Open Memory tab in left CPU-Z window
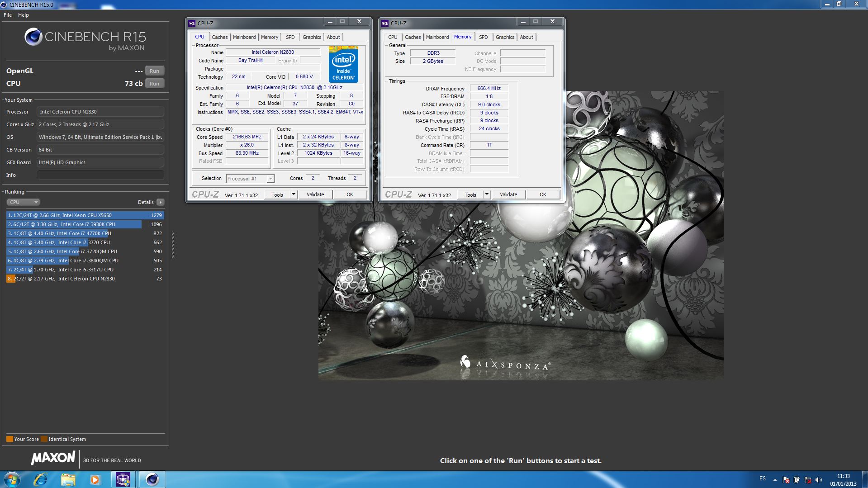This screenshot has width=868, height=488. click(270, 37)
